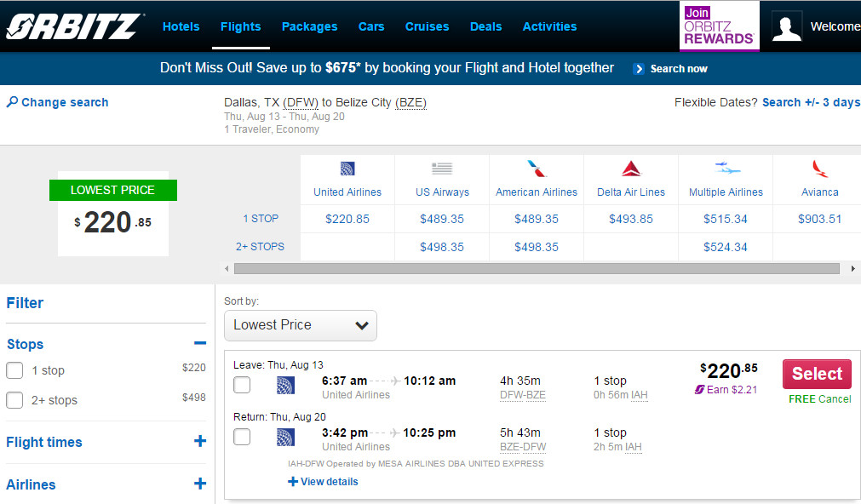
Task: Tick the checkbox for the 3:42 pm return flight
Action: pos(242,437)
